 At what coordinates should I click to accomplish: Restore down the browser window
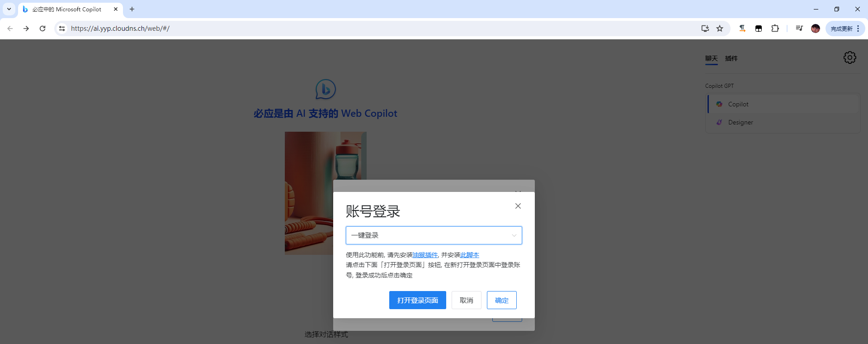(x=837, y=9)
